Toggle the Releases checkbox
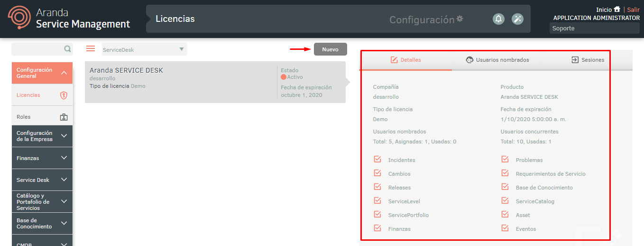 pyautogui.click(x=377, y=187)
